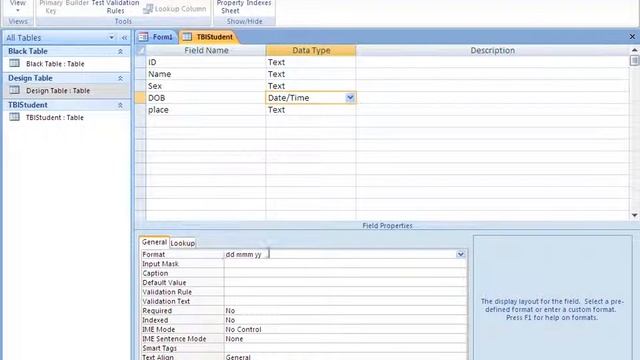Click the Validation Text property field

[345, 301]
